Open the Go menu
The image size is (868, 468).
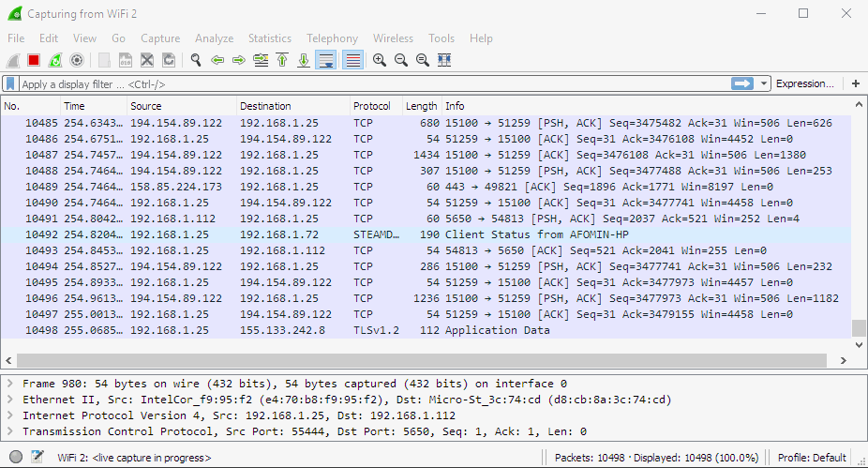(118, 38)
